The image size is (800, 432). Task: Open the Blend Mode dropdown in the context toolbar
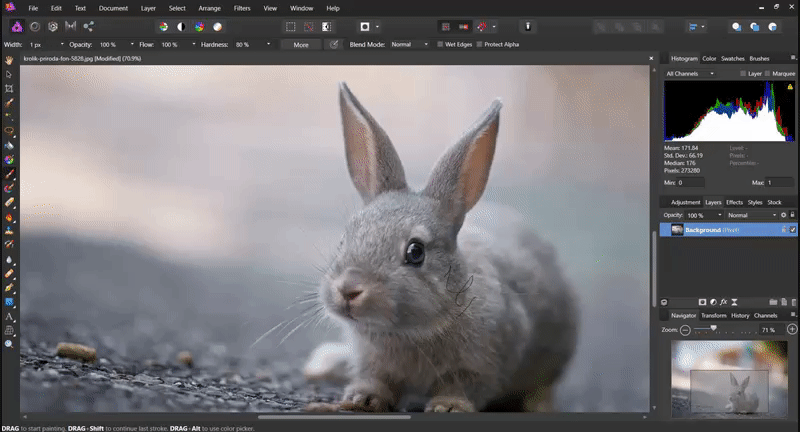(409, 44)
